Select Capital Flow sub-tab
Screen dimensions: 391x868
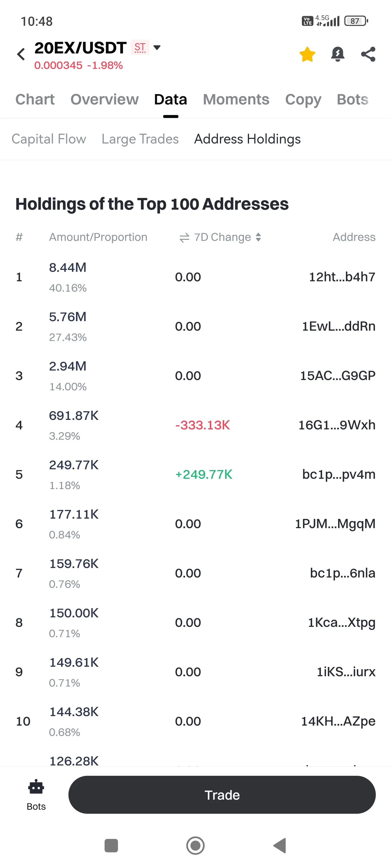coord(49,139)
